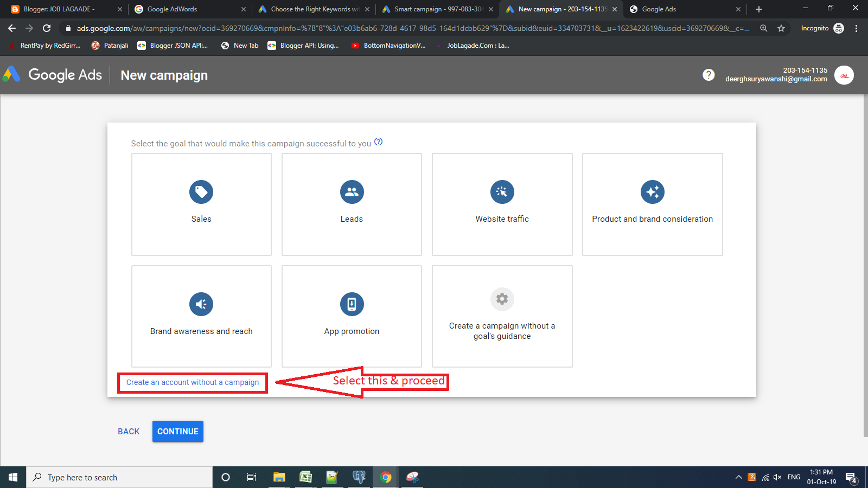868x488 pixels.
Task: Switch to Choose the Right Keywords tab
Action: click(x=314, y=9)
